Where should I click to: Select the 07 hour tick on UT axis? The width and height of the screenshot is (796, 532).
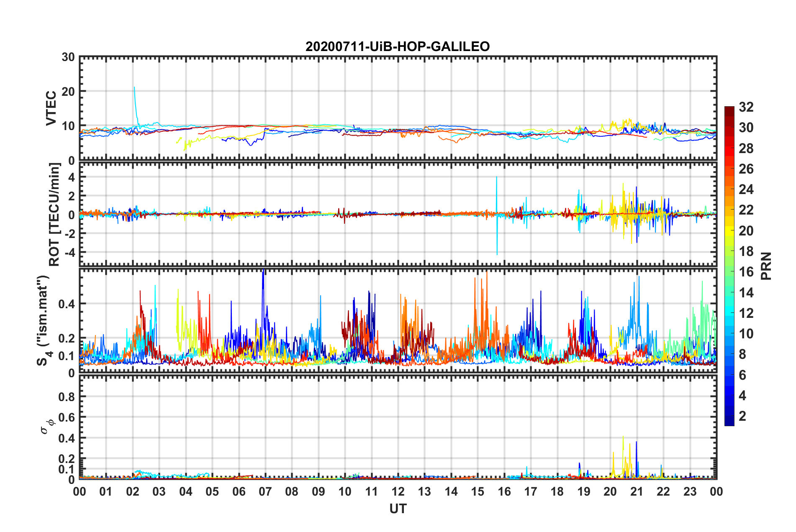265,491
